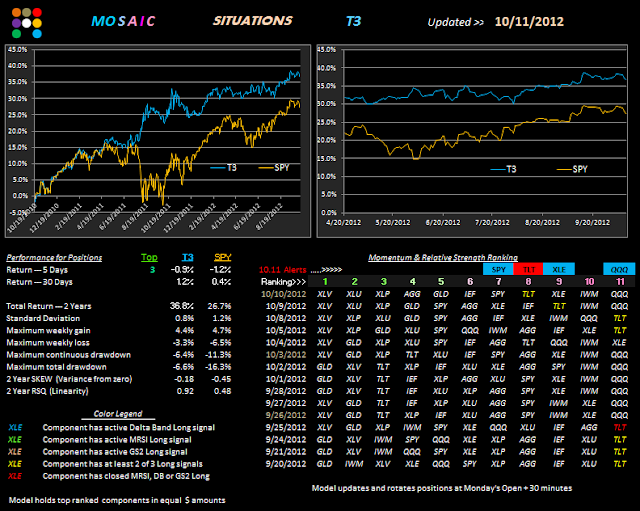Click the blue XLE Delta Band legend sample
Screen dimensions: 640x511
(x=15, y=428)
